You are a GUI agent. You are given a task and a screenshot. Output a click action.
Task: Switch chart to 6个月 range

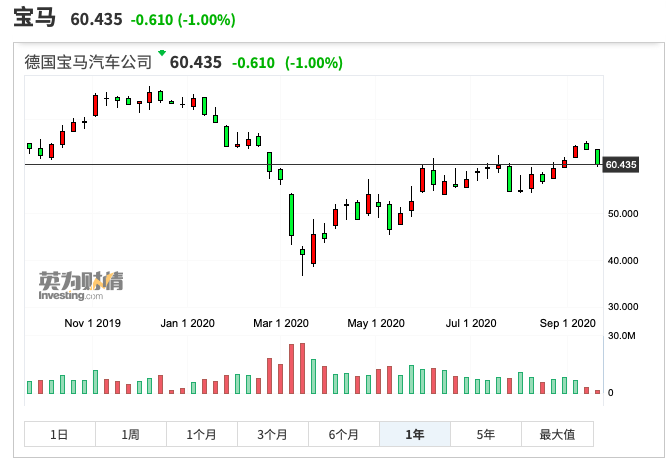344,434
